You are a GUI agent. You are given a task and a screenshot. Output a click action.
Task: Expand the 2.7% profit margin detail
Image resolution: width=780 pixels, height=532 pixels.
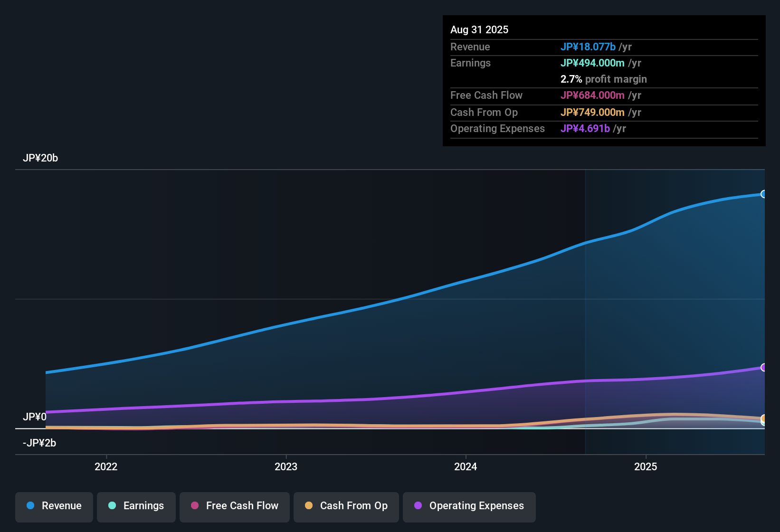[603, 79]
